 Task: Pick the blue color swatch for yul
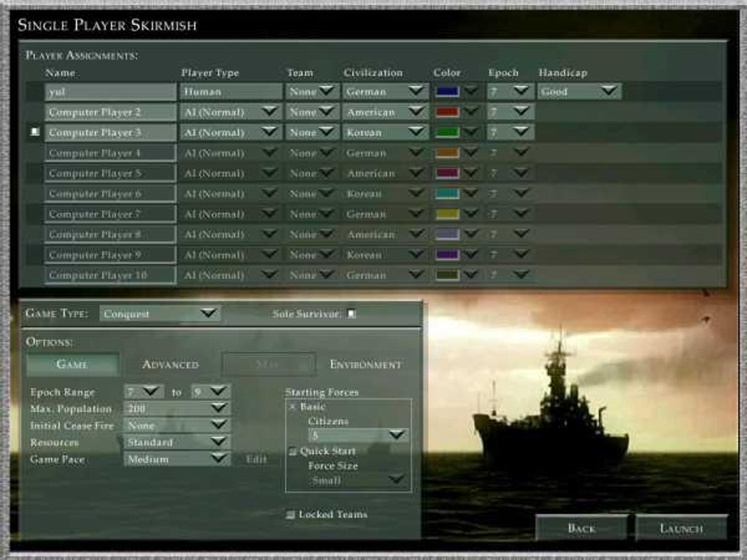tap(447, 92)
